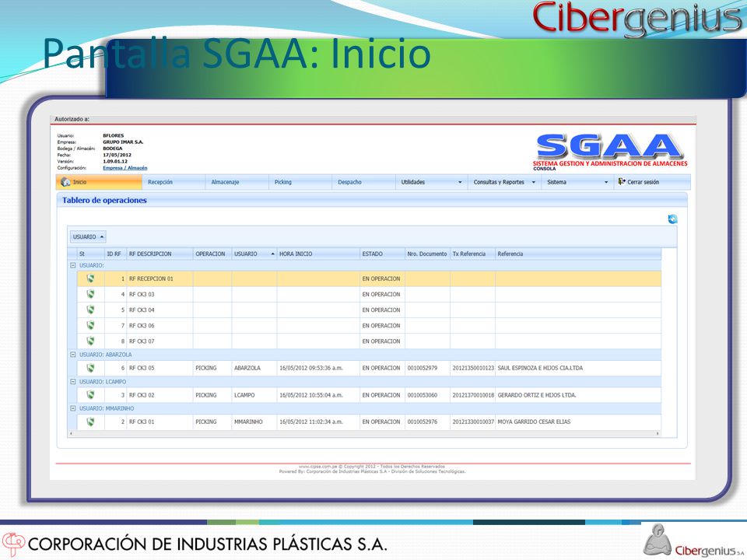The width and height of the screenshot is (747, 560).
Task: Click the status shield icon for RF CK3 07
Action: tap(90, 341)
